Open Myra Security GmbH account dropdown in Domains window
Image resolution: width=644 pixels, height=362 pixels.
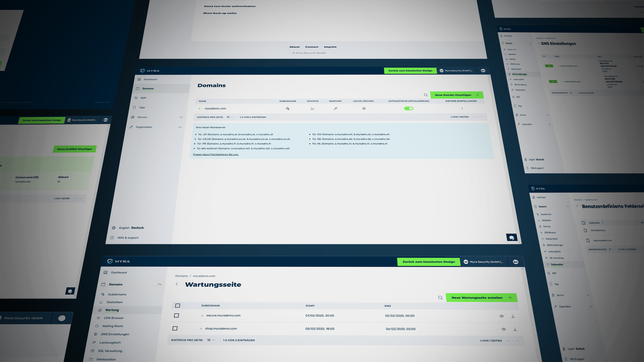coord(457,71)
